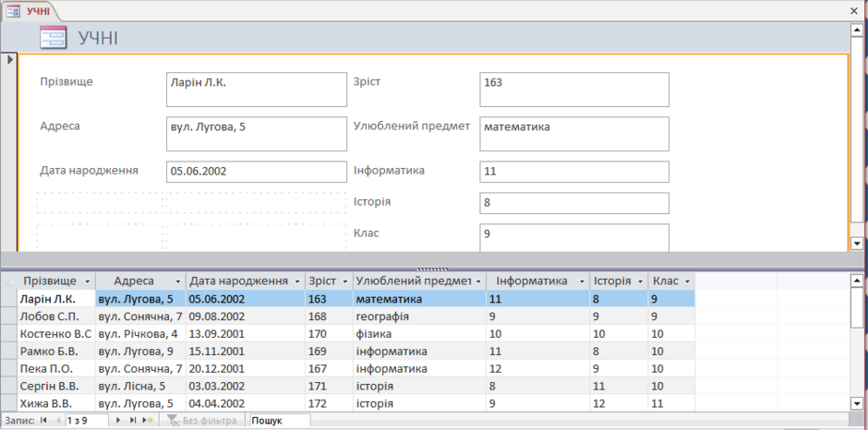Click datasheet scrollbar down arrow
The image size is (868, 430).
[856, 403]
